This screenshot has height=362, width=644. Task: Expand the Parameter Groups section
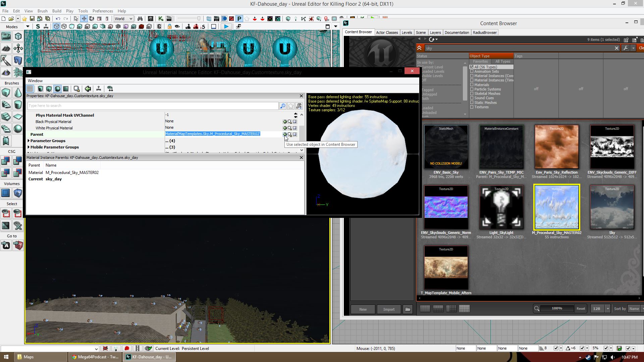[29, 141]
